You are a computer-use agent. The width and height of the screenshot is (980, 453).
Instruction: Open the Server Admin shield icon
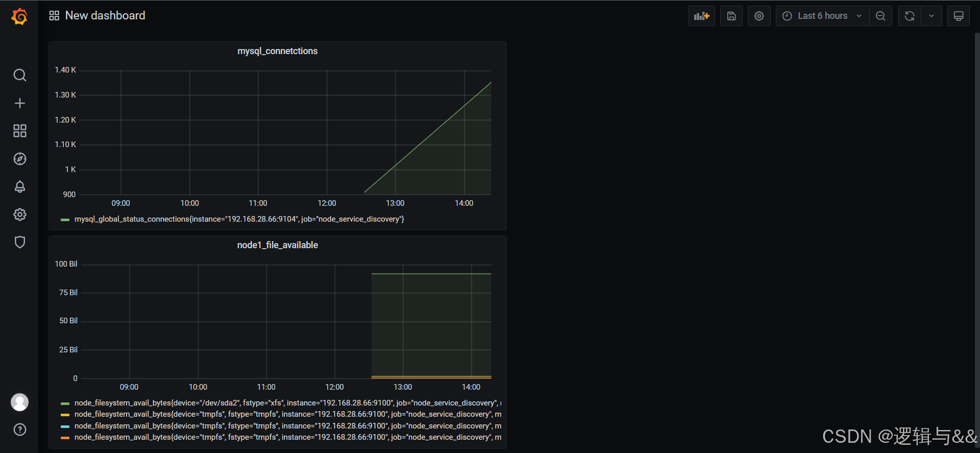(x=19, y=242)
